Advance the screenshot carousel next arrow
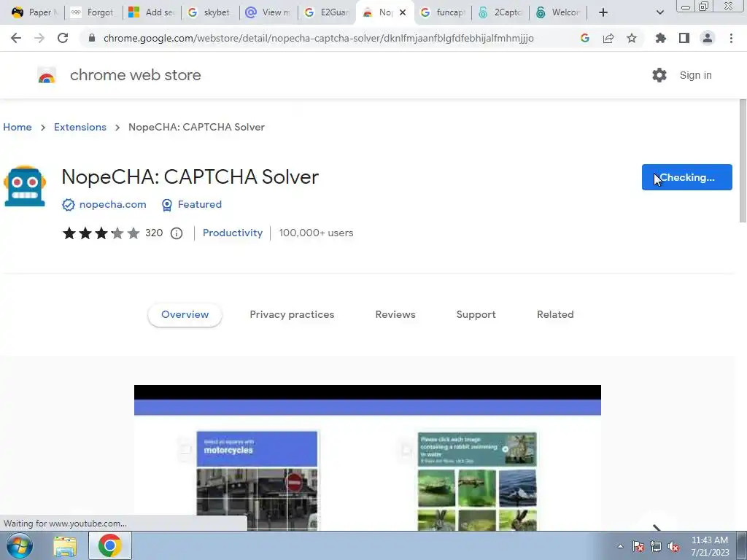This screenshot has width=747, height=560. click(x=657, y=526)
